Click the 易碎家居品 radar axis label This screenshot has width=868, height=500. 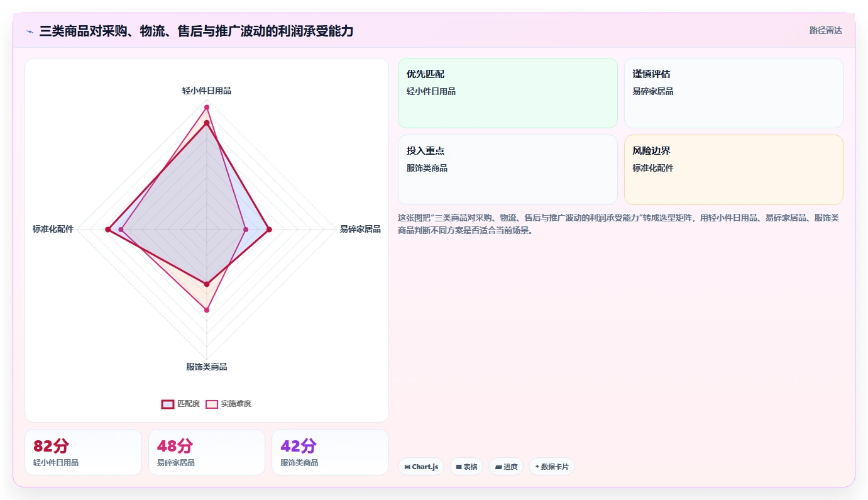coord(360,229)
